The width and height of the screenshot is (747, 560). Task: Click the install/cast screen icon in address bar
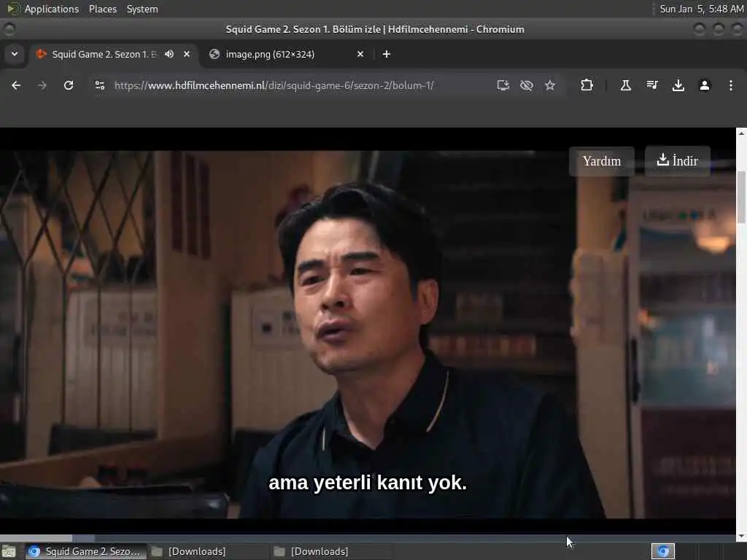(x=503, y=85)
